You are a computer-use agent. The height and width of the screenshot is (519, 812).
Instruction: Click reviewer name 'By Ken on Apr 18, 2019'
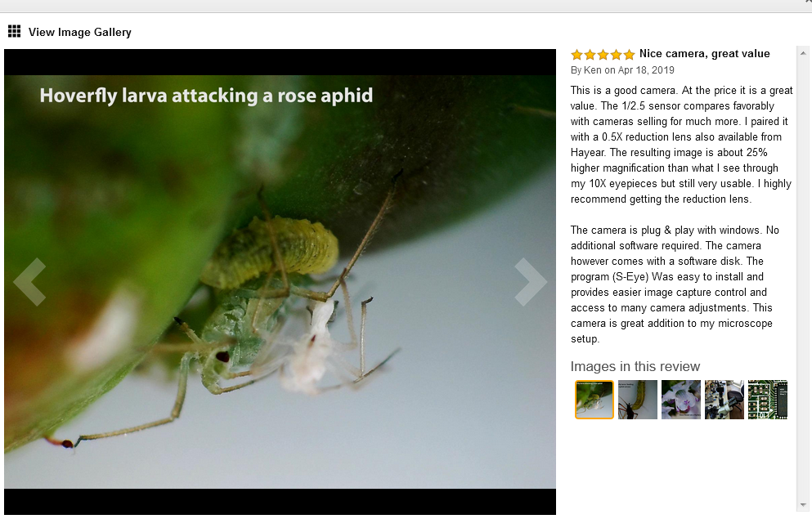click(x=622, y=70)
